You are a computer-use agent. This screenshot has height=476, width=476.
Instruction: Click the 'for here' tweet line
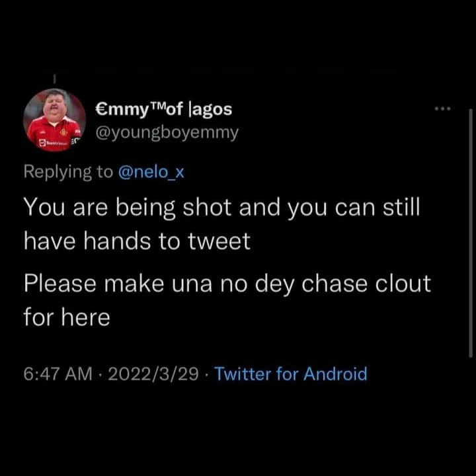pos(66,317)
